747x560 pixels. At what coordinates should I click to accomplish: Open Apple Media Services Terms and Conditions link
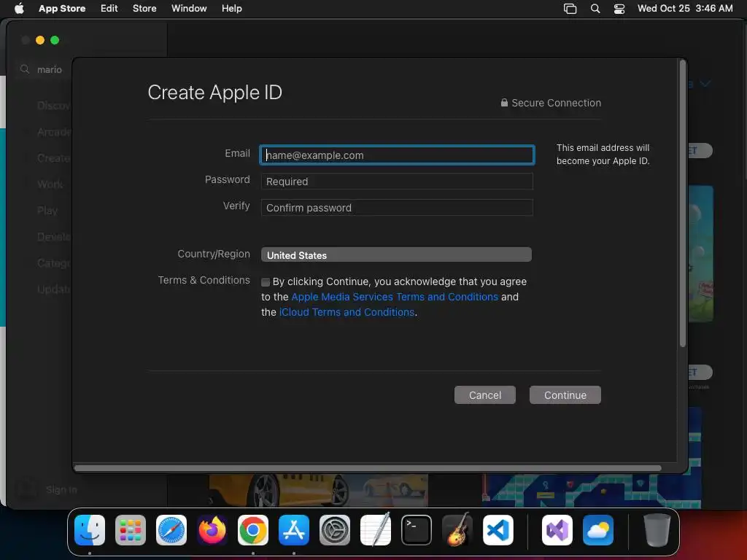coord(395,297)
